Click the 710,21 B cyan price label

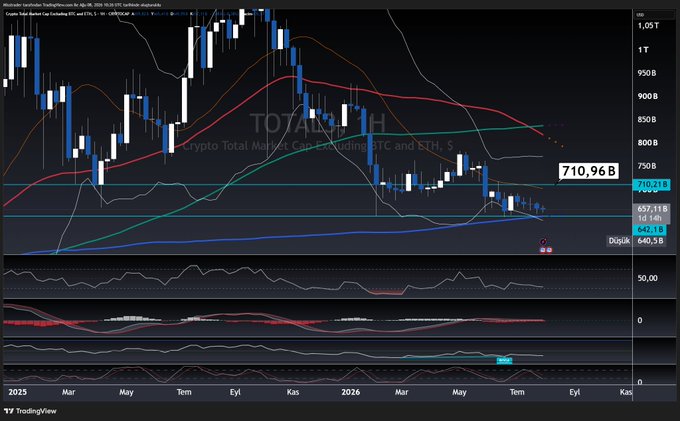[x=651, y=185]
